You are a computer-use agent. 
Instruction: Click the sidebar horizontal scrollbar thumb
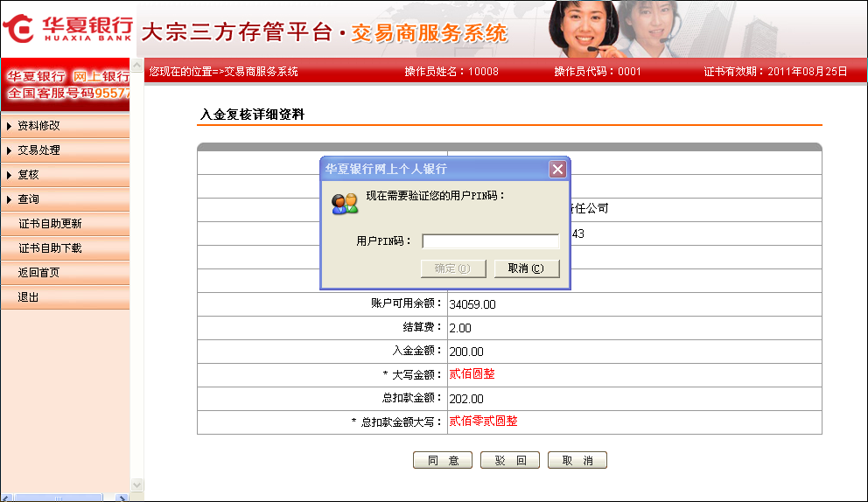point(59,498)
